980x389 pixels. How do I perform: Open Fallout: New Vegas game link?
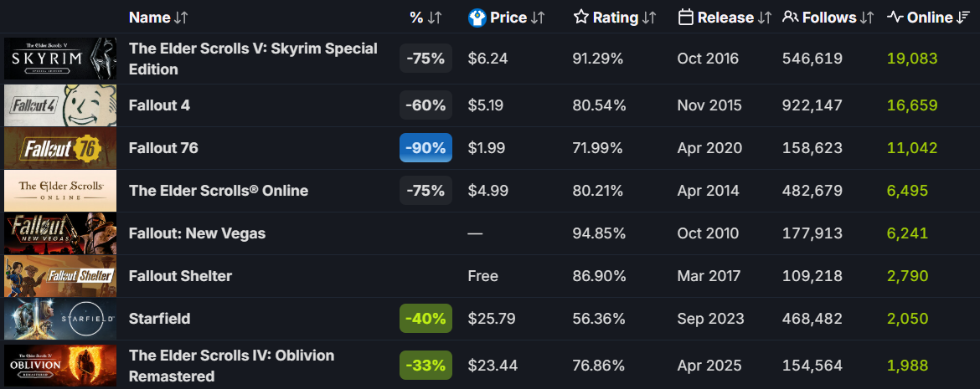pyautogui.click(x=197, y=233)
